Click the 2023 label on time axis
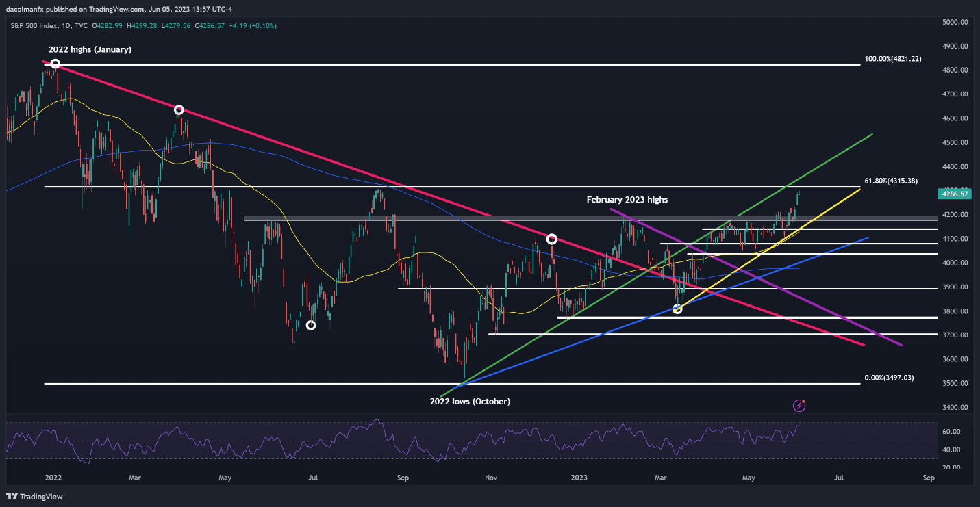Viewport: 980px width, 507px height. [579, 476]
